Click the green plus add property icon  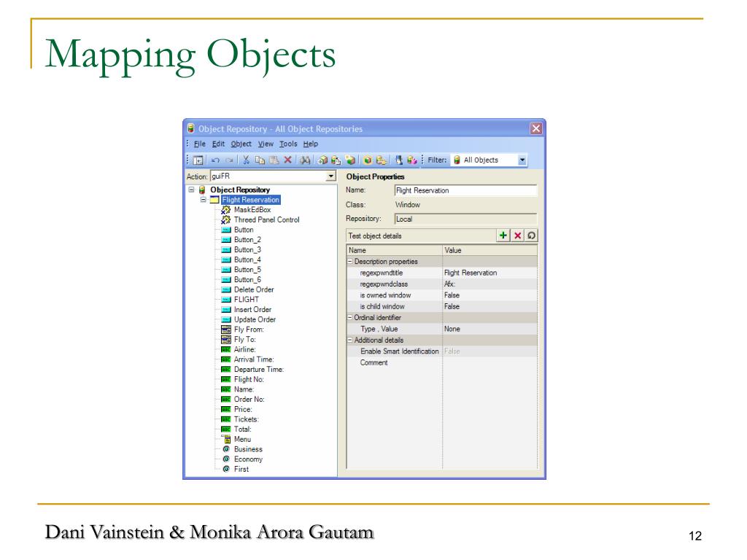coord(503,236)
